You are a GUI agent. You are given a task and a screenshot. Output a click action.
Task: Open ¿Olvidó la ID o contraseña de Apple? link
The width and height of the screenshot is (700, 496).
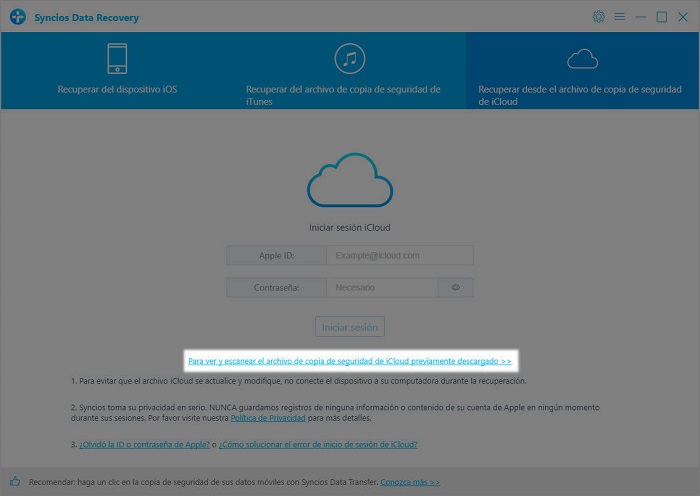(x=145, y=444)
